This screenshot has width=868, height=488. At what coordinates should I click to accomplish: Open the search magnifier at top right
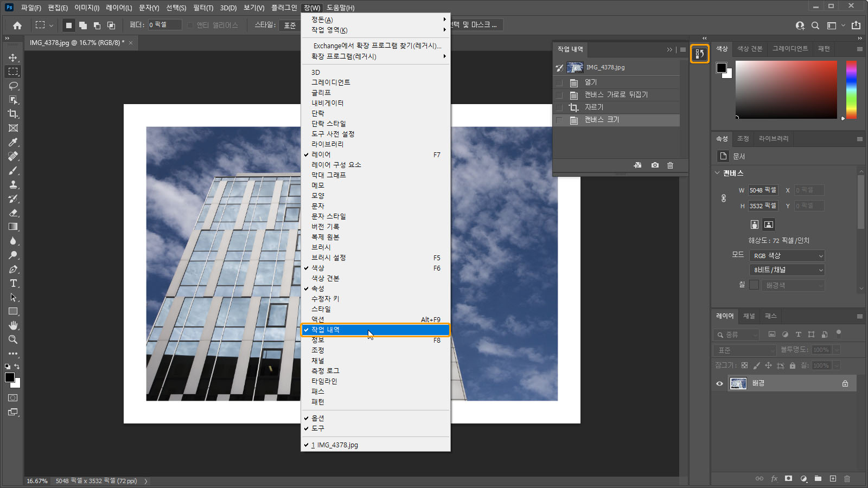[815, 25]
